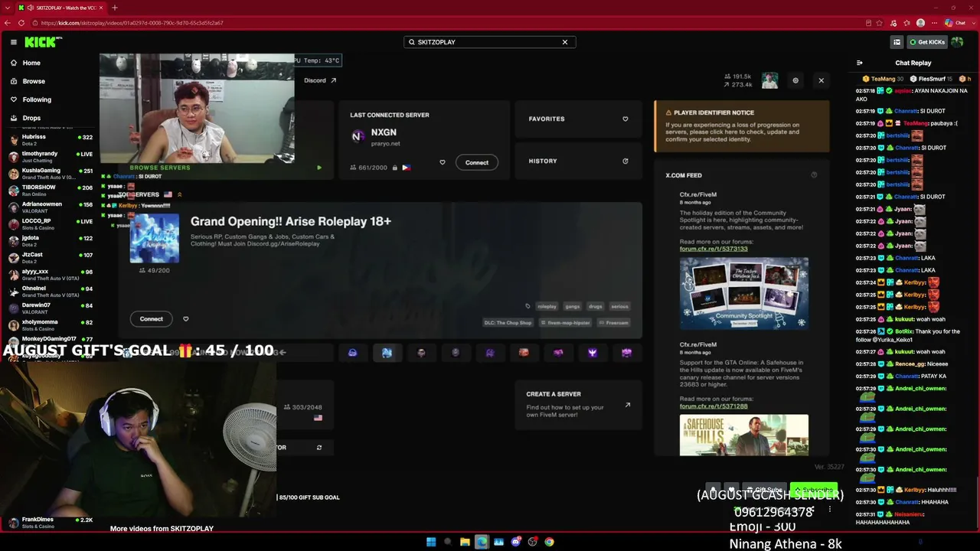Open timothyrandy channel in sidebar
The image size is (980, 551).
pyautogui.click(x=51, y=156)
